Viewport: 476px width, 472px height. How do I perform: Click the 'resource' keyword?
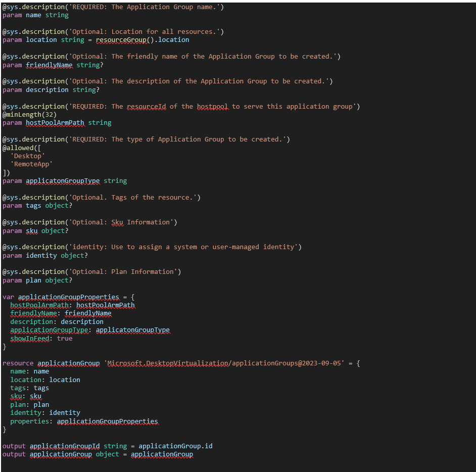pos(18,363)
